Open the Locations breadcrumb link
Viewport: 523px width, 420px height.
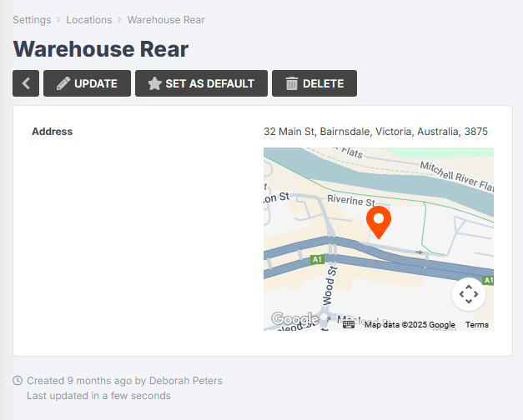pyautogui.click(x=89, y=20)
